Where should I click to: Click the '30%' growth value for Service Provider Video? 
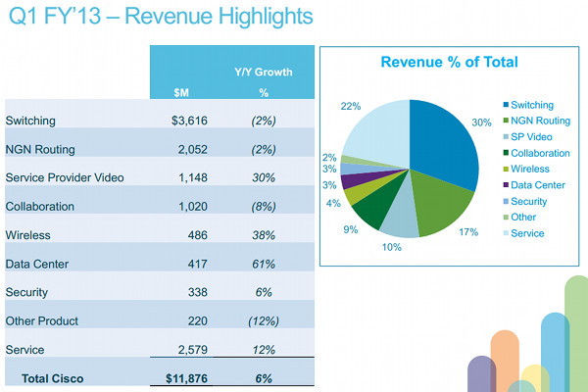coord(264,177)
